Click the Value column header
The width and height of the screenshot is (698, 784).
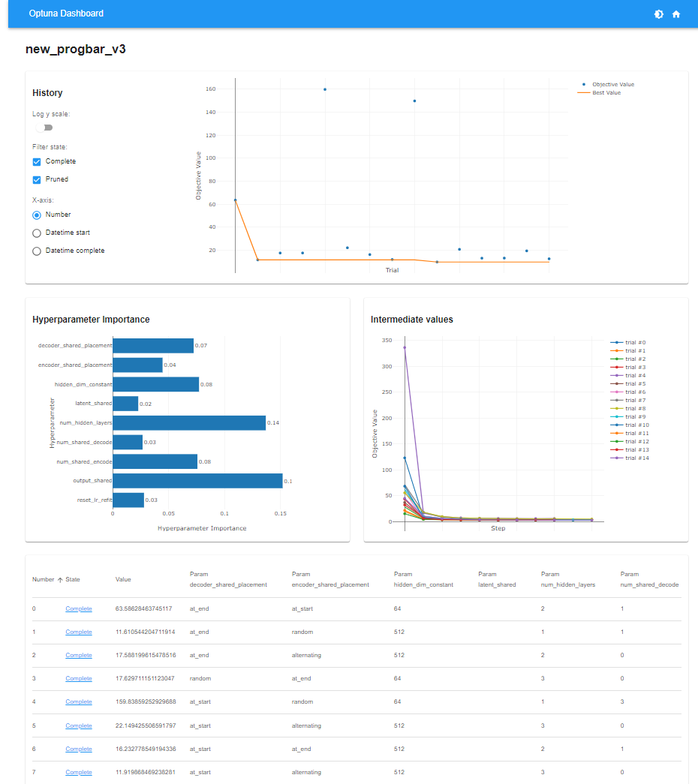pyautogui.click(x=123, y=579)
